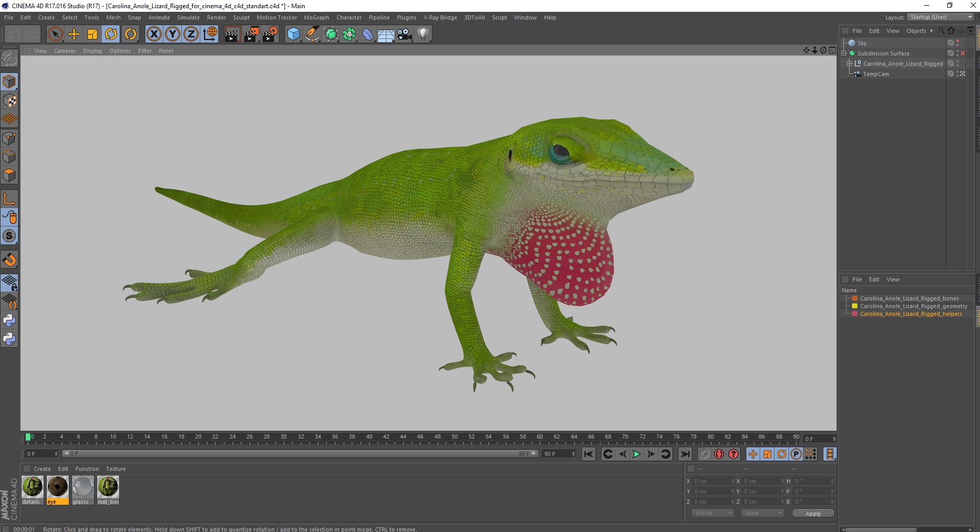Click the magnet snapping icon
This screenshot has height=532, width=980.
coord(9,259)
